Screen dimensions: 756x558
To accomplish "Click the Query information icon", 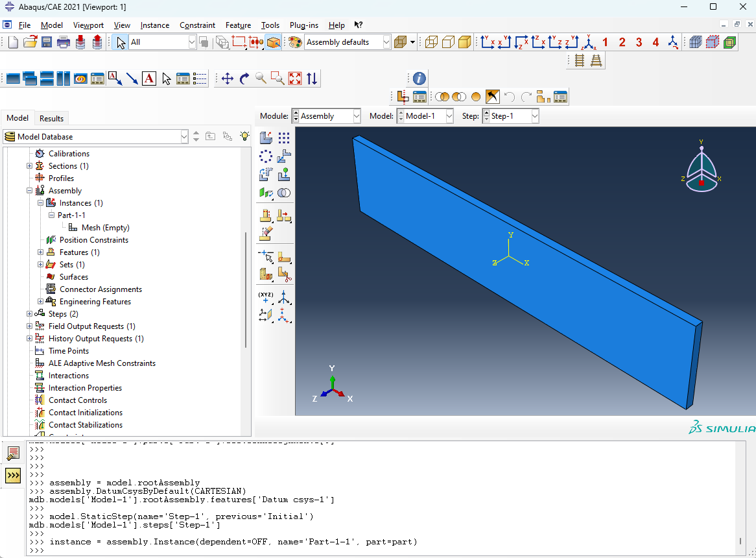I will (419, 79).
